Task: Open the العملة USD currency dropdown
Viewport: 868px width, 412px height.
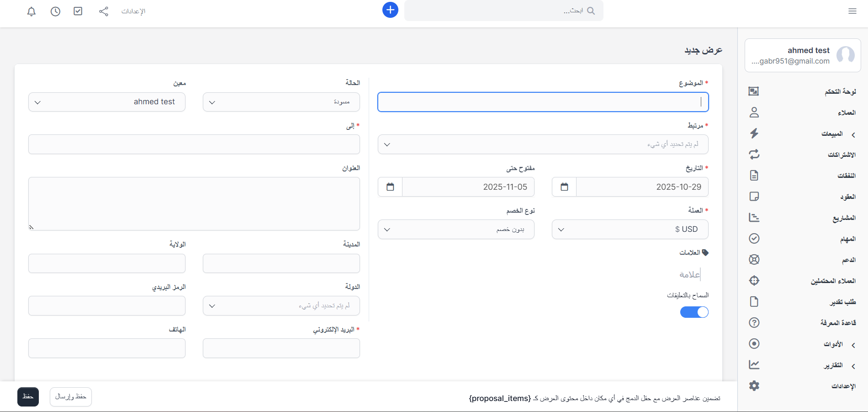Action: [x=630, y=230]
